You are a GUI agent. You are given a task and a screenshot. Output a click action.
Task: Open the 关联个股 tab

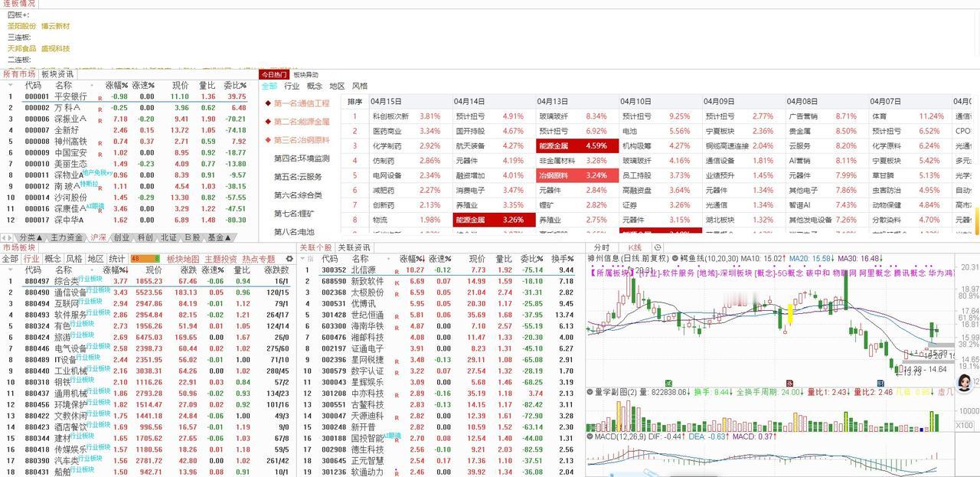click(x=315, y=248)
